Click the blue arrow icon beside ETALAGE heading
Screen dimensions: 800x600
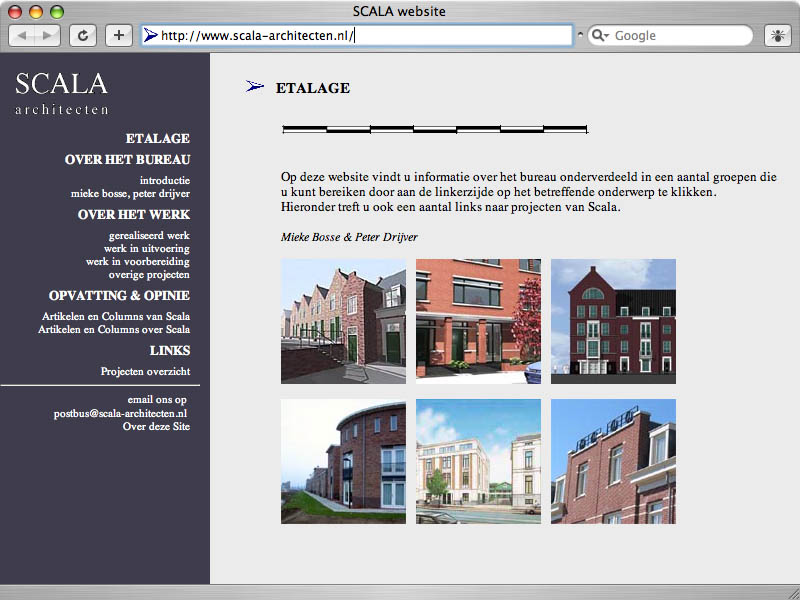coord(255,87)
